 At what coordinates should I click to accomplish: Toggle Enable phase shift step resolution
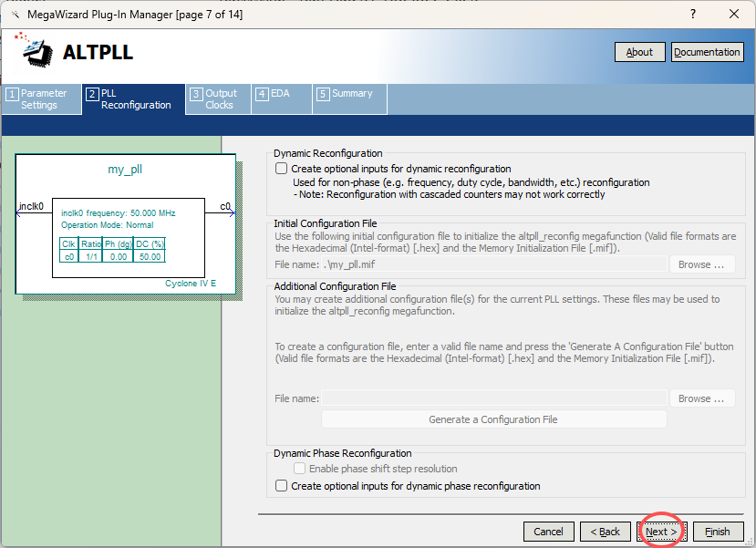pyautogui.click(x=299, y=469)
